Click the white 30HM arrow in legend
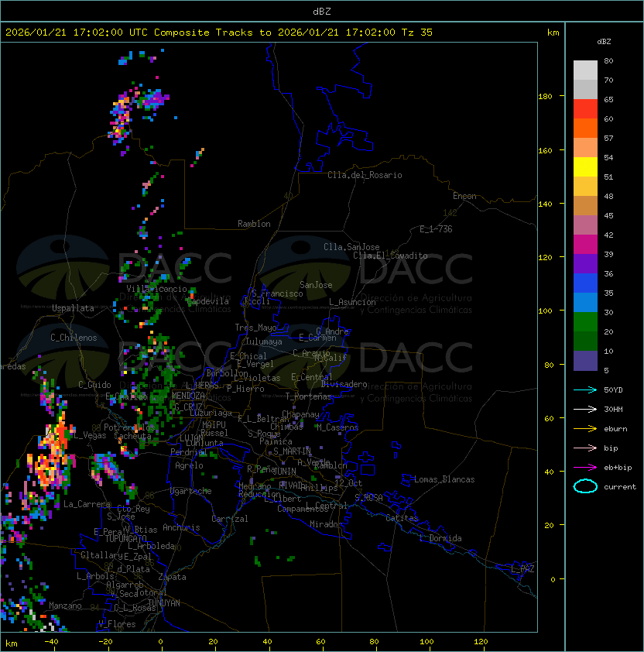 point(585,409)
